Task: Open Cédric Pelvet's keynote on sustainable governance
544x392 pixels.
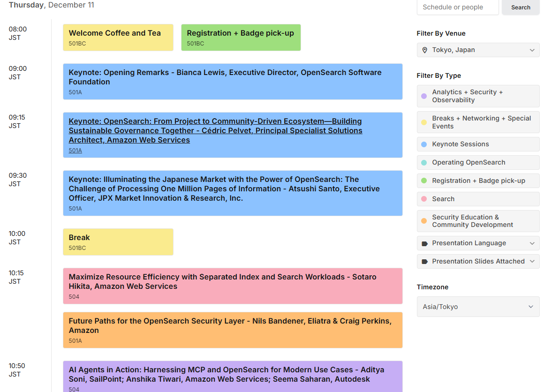Action: tap(233, 135)
